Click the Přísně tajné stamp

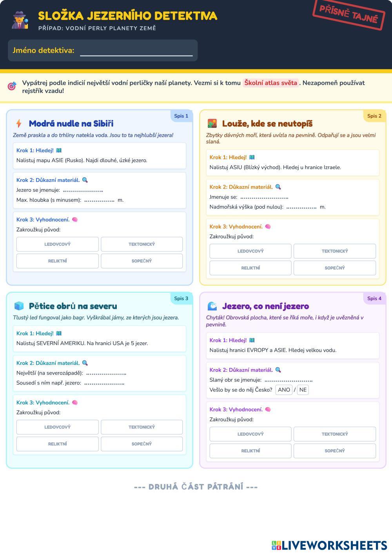[x=348, y=15]
